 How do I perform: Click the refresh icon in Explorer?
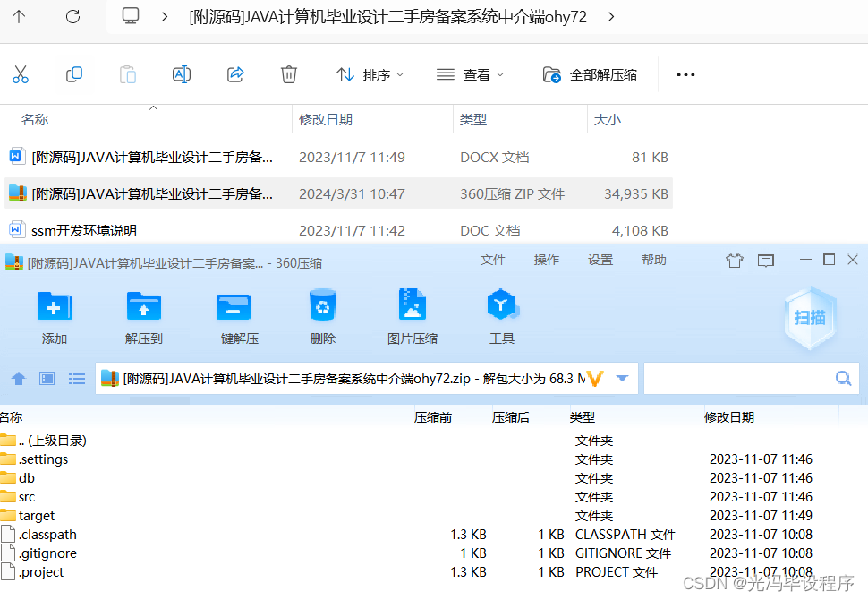[72, 16]
